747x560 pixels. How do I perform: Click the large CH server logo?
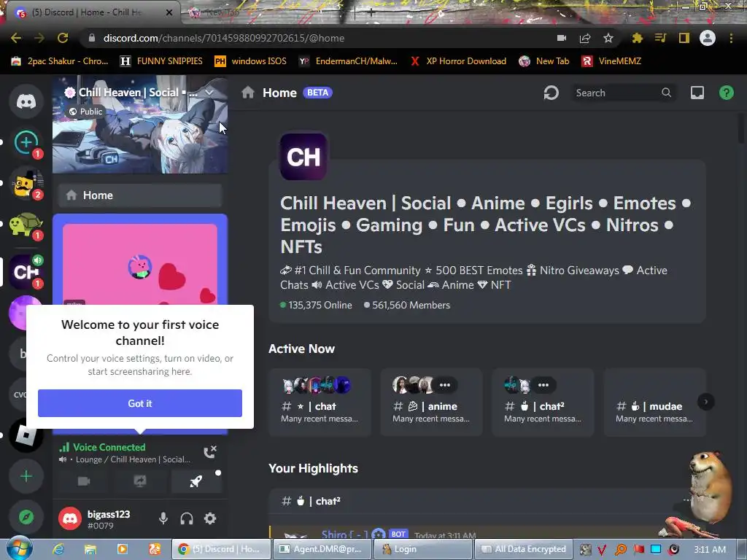coord(303,157)
